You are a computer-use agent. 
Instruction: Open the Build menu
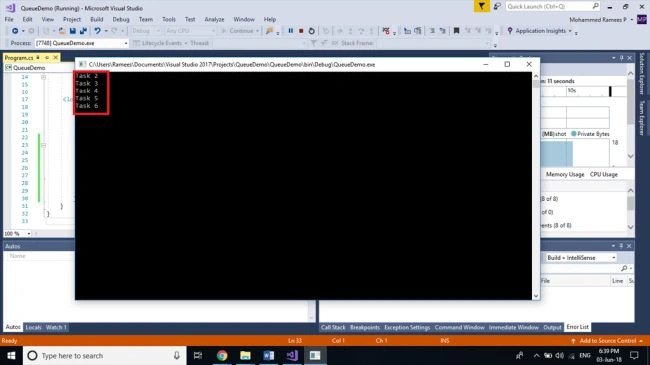point(97,19)
